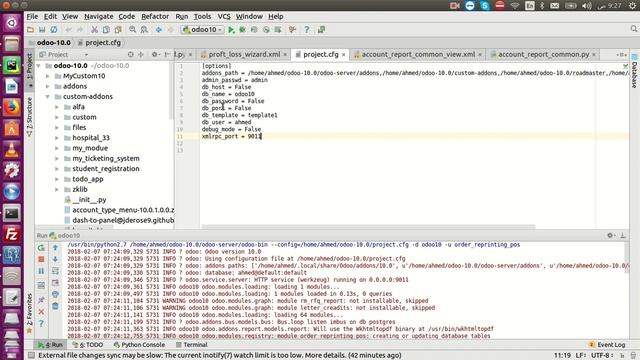The width and height of the screenshot is (640, 360).
Task: Expand the MyCustom10 folder
Action: [x=48, y=76]
